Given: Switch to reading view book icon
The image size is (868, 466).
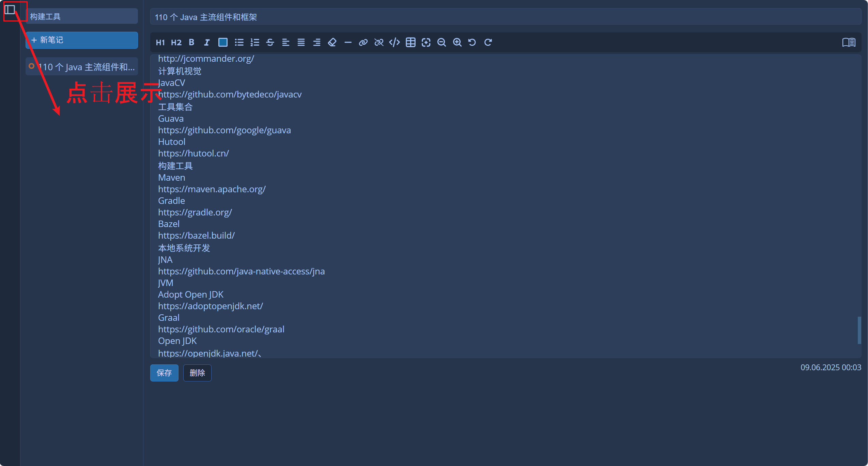Looking at the screenshot, I should [x=849, y=42].
